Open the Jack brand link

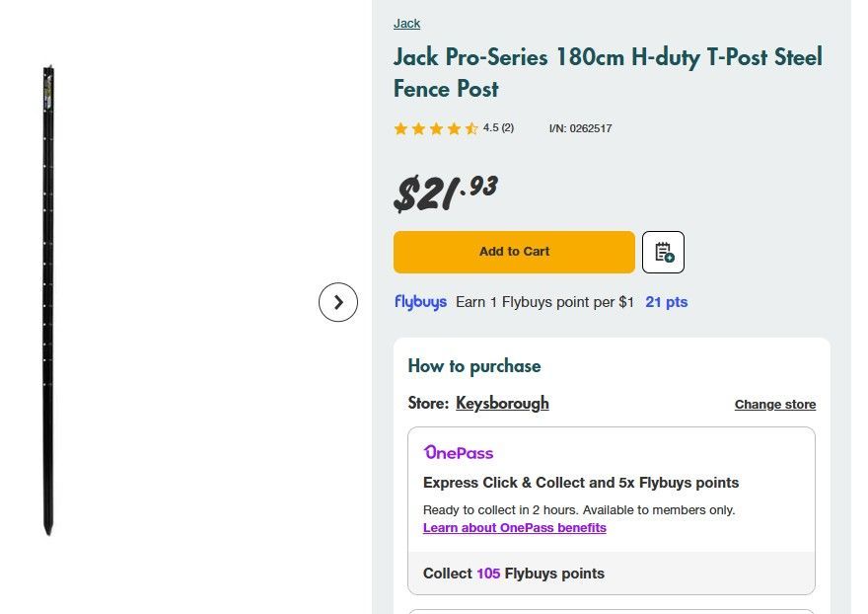406,24
